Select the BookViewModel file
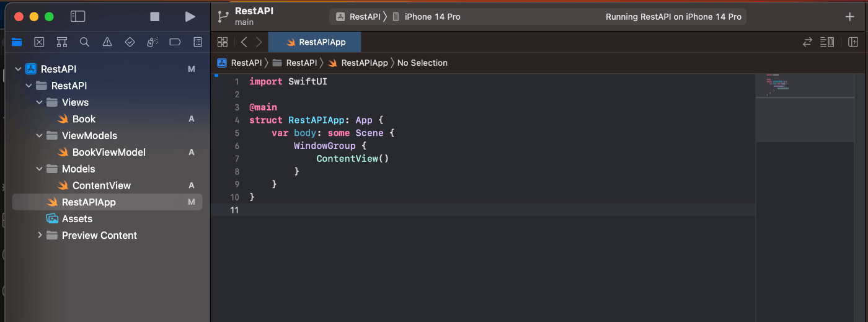The image size is (868, 322). click(x=107, y=152)
